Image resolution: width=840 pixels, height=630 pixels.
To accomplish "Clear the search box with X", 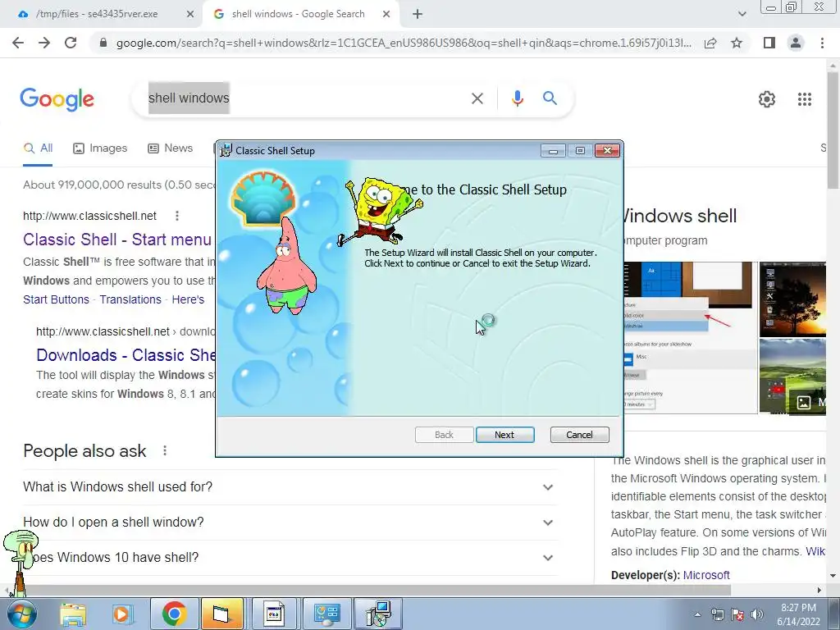I will (477, 98).
